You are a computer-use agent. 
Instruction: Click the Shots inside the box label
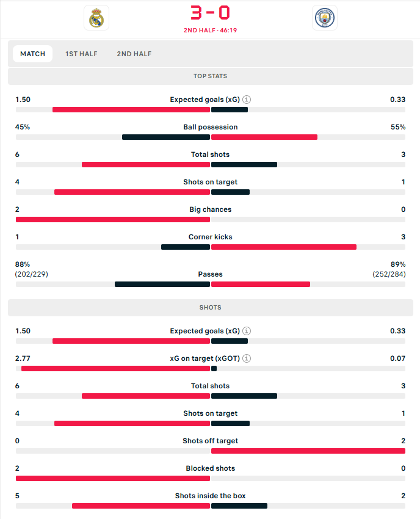[x=210, y=496]
